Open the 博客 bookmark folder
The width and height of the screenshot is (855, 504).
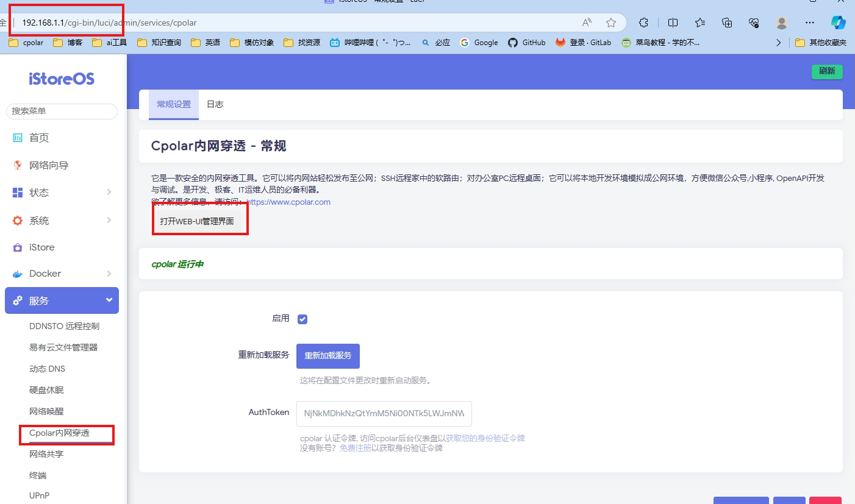(x=67, y=43)
